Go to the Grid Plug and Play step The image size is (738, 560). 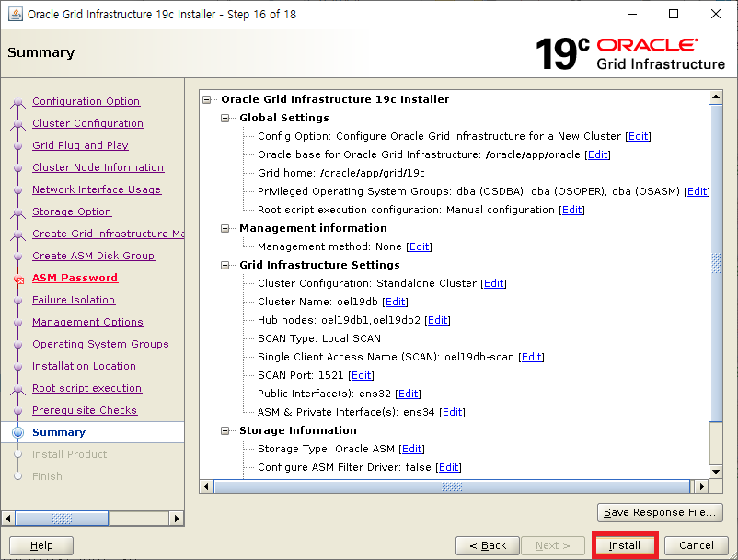pos(80,145)
